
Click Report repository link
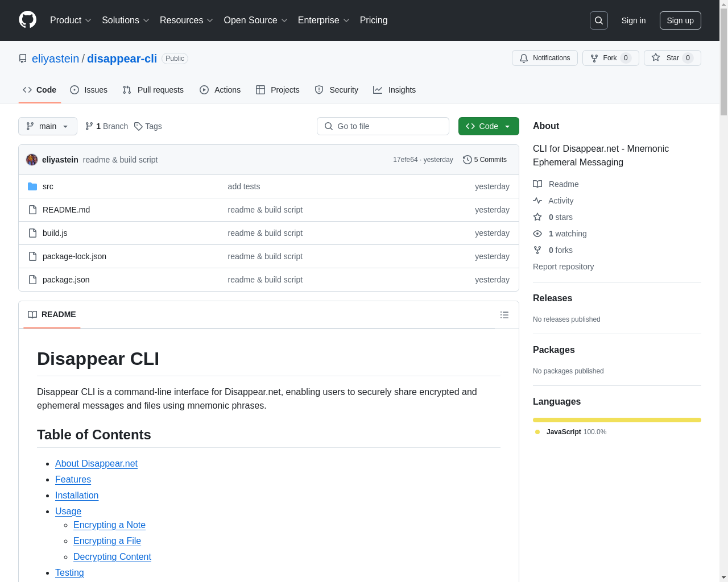pos(563,267)
